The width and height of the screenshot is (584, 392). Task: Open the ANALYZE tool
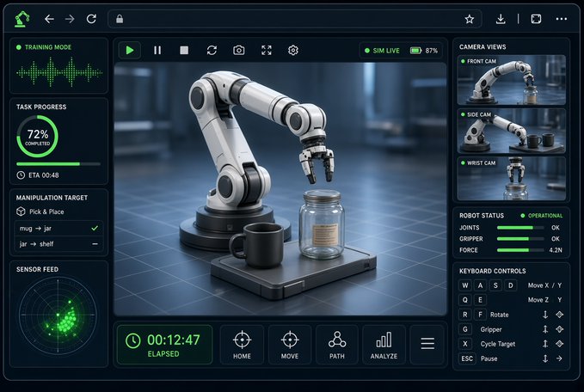point(384,345)
